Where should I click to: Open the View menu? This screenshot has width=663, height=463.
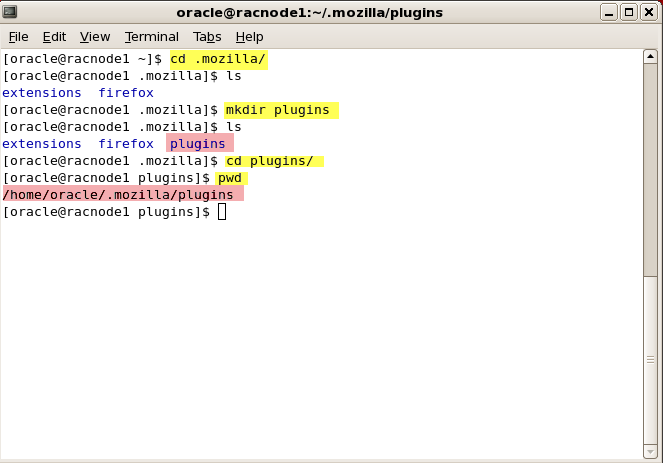point(95,36)
